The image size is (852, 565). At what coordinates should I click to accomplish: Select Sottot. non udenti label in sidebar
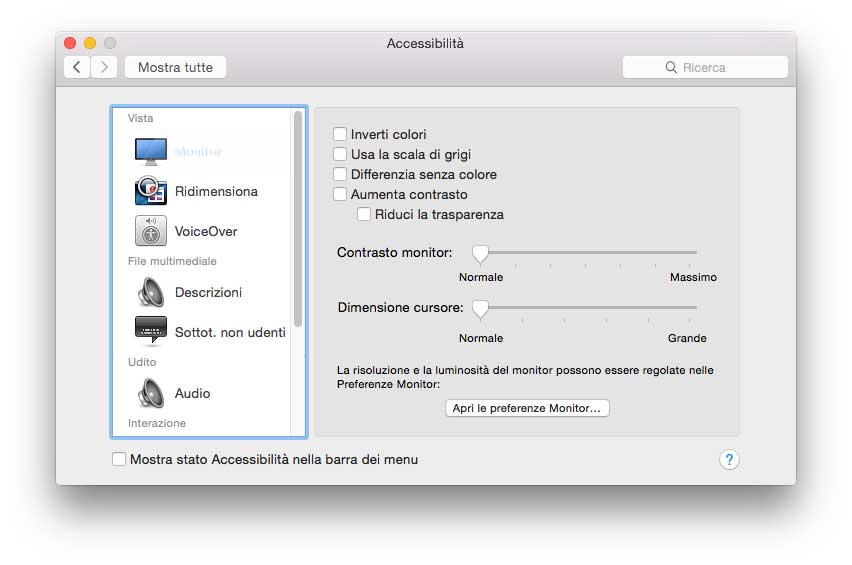230,332
